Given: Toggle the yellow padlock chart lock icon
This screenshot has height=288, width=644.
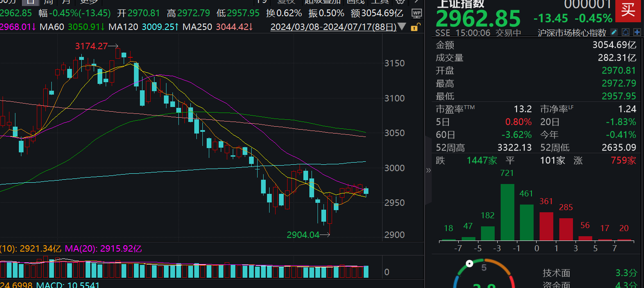Looking at the screenshot, I should [x=414, y=27].
